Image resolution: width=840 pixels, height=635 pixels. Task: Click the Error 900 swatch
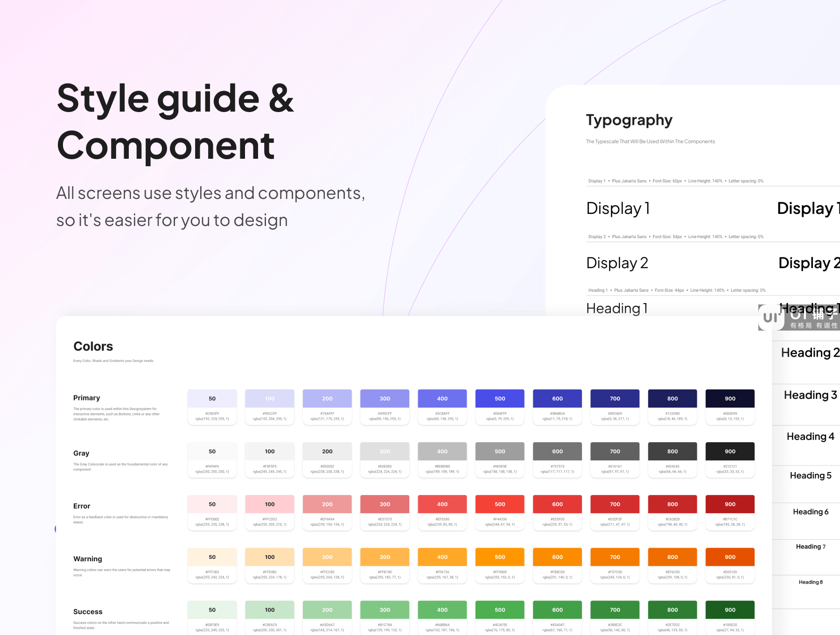730,512
